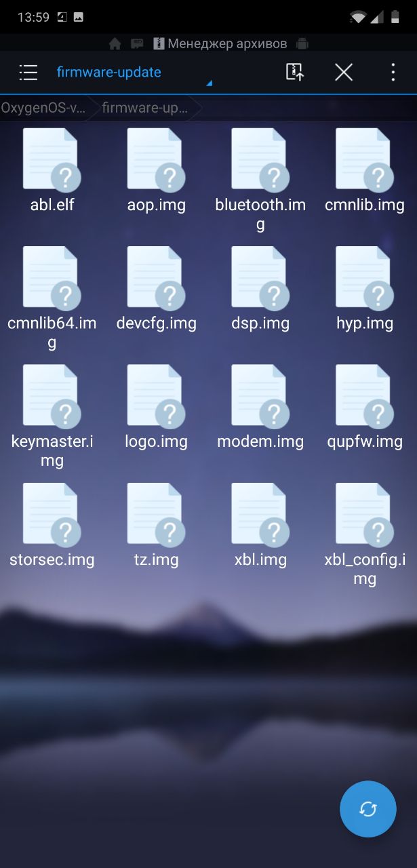Tap the dsp.img file name
This screenshot has height=868, width=417.
260,323
